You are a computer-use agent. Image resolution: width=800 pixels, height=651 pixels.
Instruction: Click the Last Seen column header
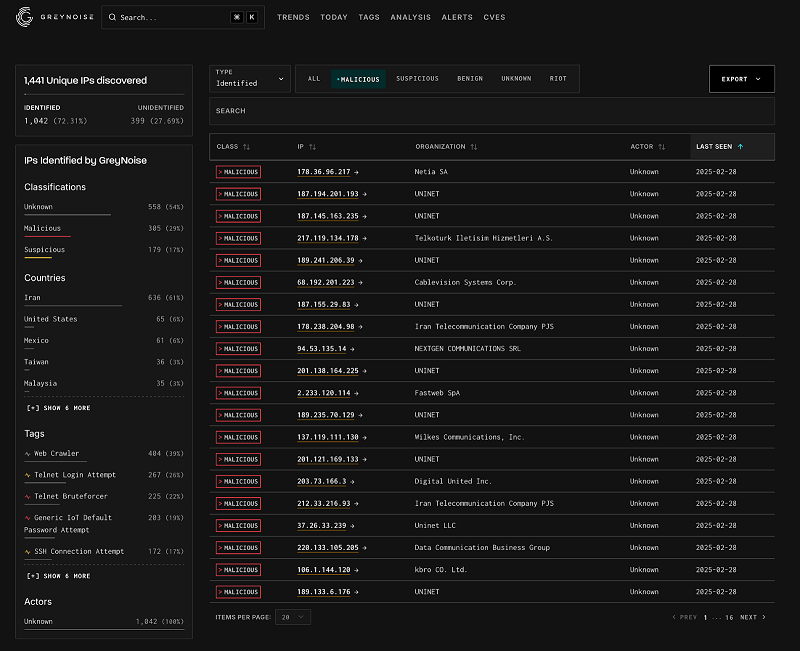click(732, 147)
